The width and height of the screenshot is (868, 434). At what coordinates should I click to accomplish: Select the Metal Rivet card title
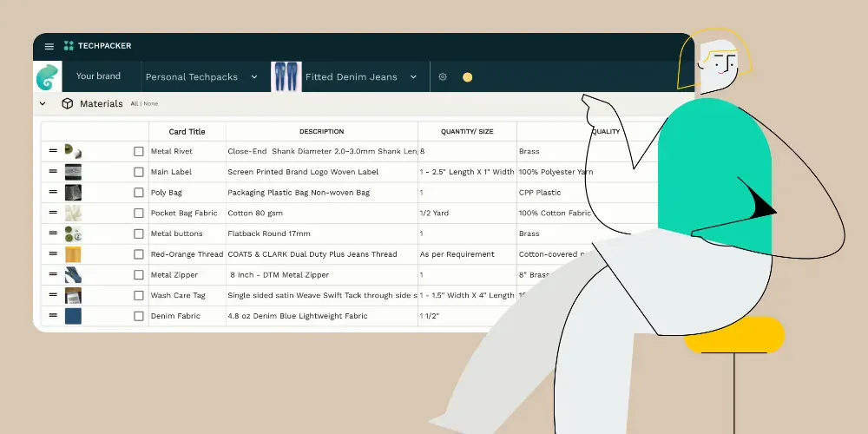[172, 151]
